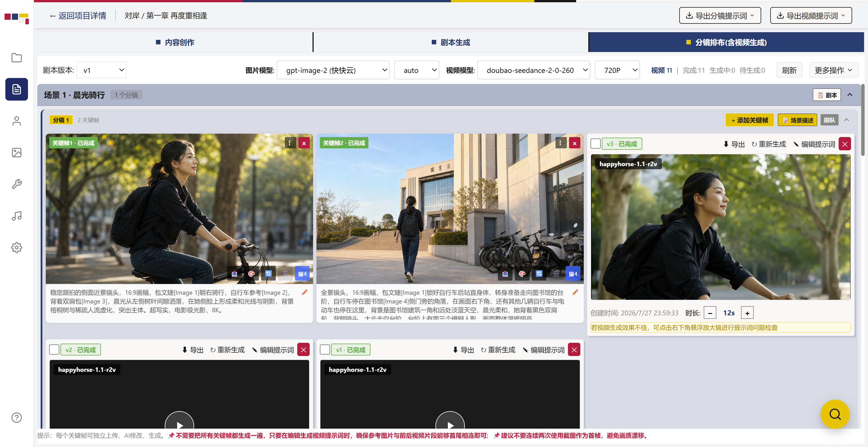Switch to the 内容创作 tab

175,42
